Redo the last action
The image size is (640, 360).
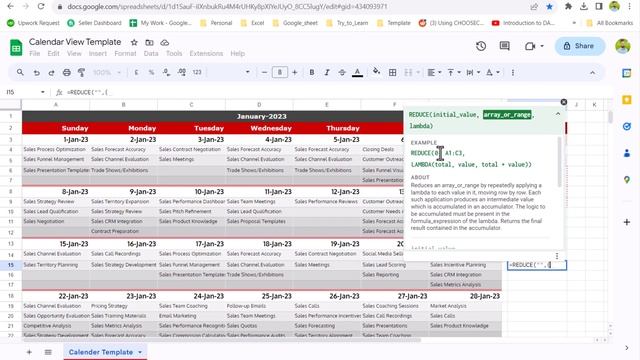(x=51, y=73)
